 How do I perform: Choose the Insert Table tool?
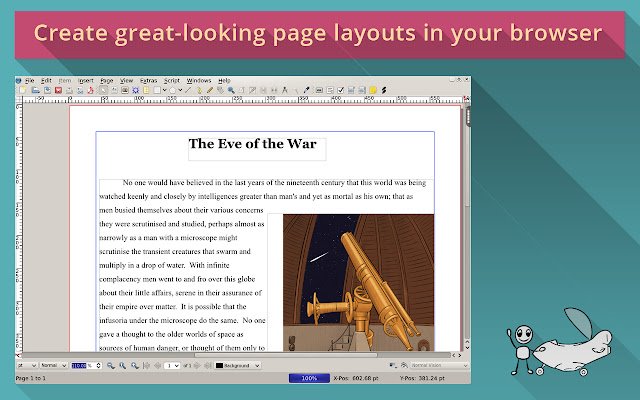pos(146,90)
